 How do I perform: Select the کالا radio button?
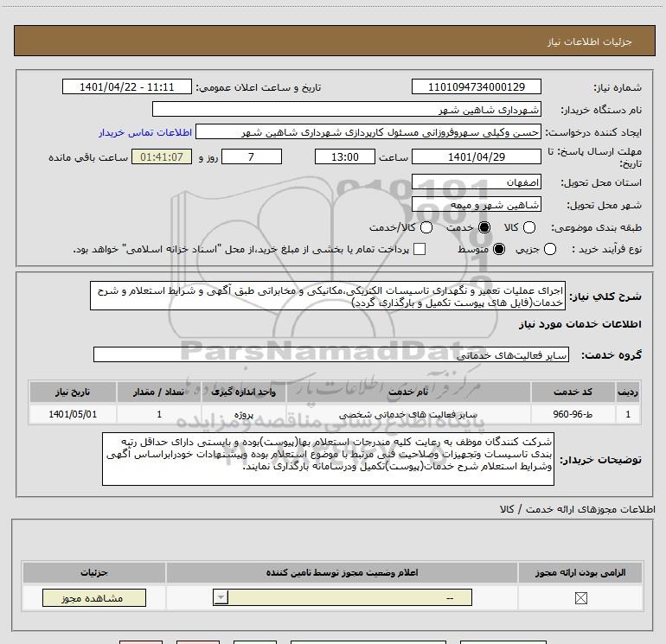[x=529, y=227]
